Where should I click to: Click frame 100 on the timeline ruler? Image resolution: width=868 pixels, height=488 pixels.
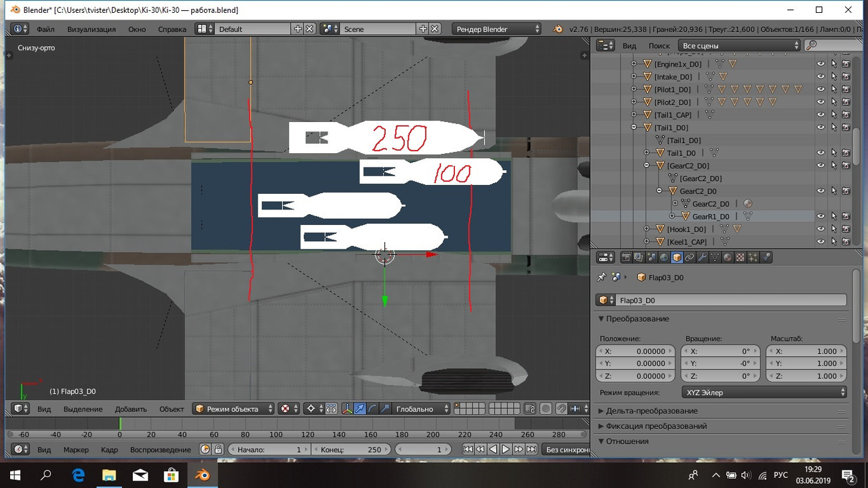275,434
